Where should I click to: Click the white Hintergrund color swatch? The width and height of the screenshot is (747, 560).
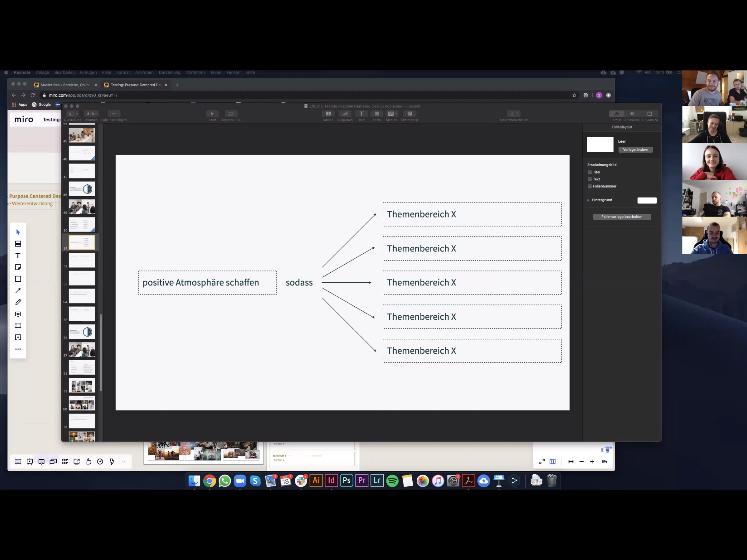click(x=647, y=200)
